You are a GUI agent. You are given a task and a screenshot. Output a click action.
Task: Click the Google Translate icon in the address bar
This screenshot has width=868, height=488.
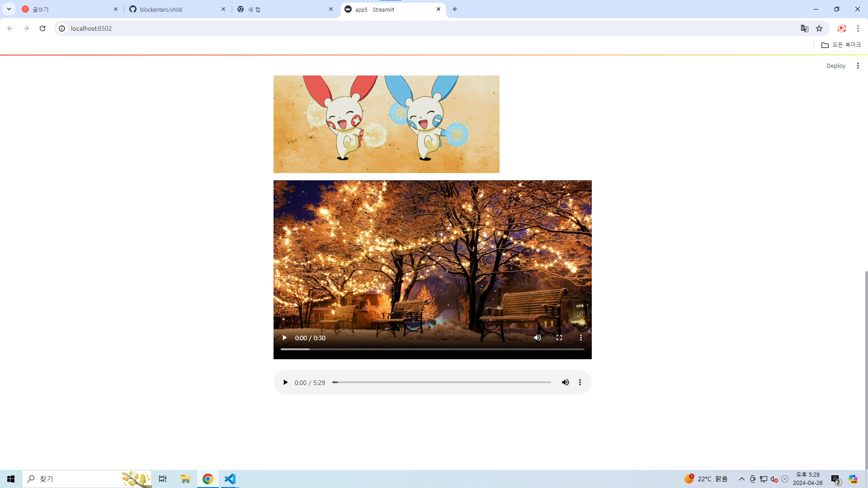(x=804, y=28)
